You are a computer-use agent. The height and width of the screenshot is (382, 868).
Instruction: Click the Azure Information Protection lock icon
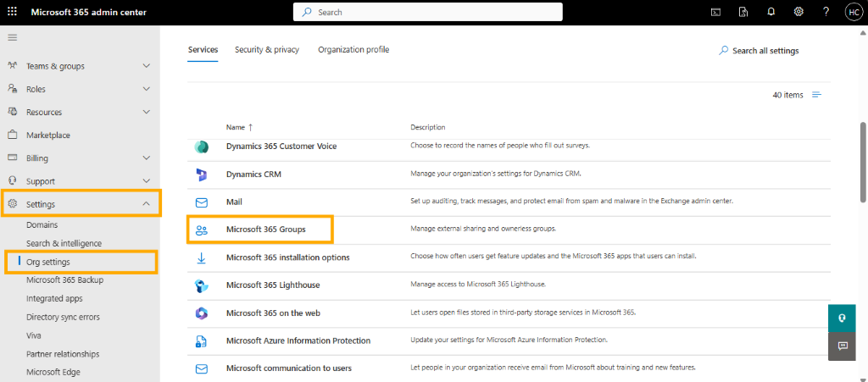point(202,341)
